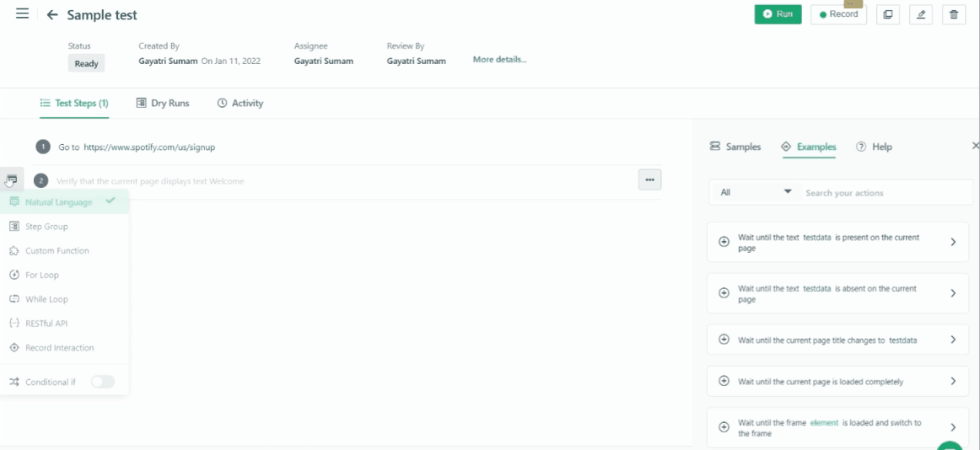The height and width of the screenshot is (450, 980).
Task: Expand 'page is loaded completely' example chevron
Action: [x=953, y=381]
